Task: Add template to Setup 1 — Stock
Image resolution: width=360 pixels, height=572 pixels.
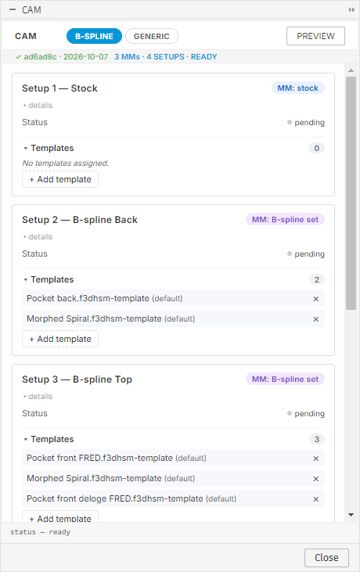Action: coord(60,179)
